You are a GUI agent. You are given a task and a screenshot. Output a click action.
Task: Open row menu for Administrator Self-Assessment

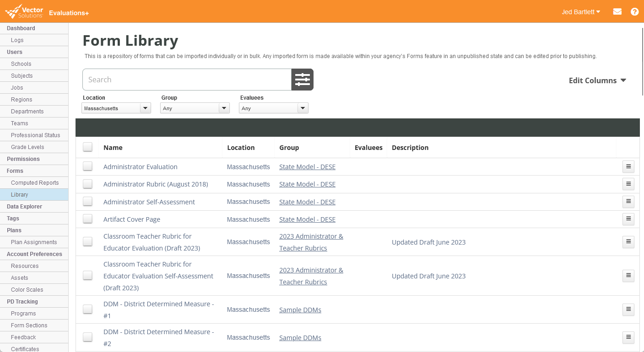pyautogui.click(x=628, y=202)
